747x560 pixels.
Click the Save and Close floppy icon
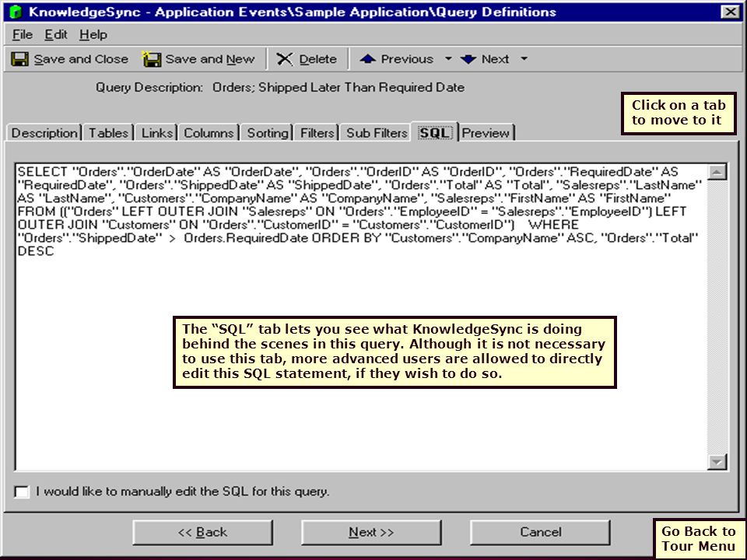click(19, 59)
